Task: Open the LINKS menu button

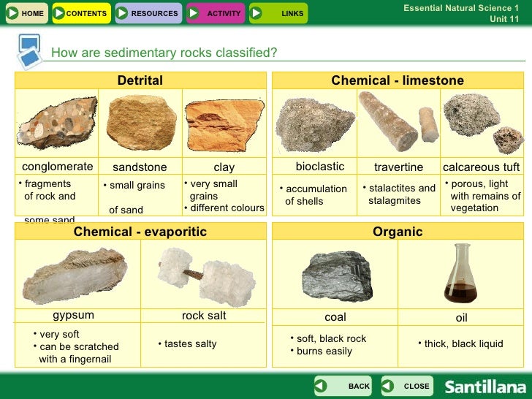Action: [278, 13]
